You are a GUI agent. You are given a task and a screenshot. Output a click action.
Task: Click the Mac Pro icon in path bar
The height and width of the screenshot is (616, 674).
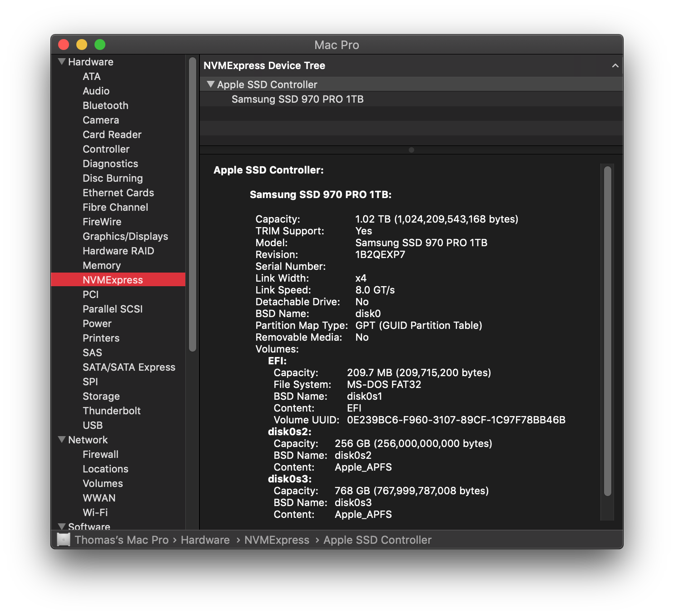pyautogui.click(x=64, y=540)
